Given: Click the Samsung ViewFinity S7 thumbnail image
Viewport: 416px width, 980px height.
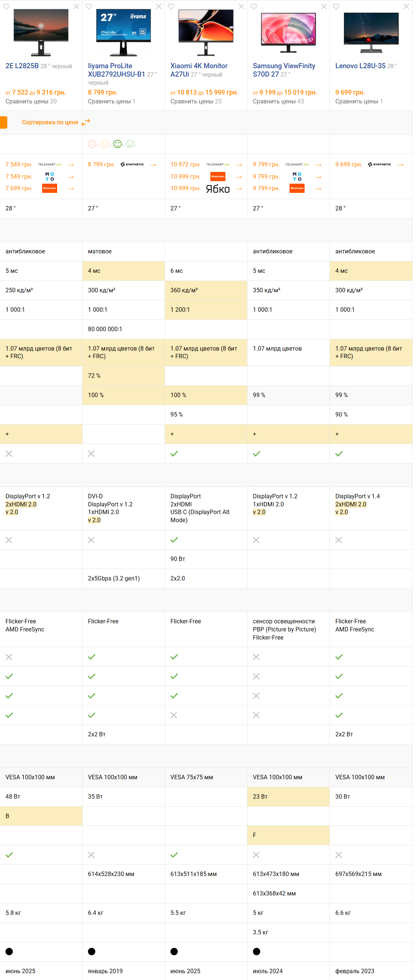Looking at the screenshot, I should pos(288,32).
